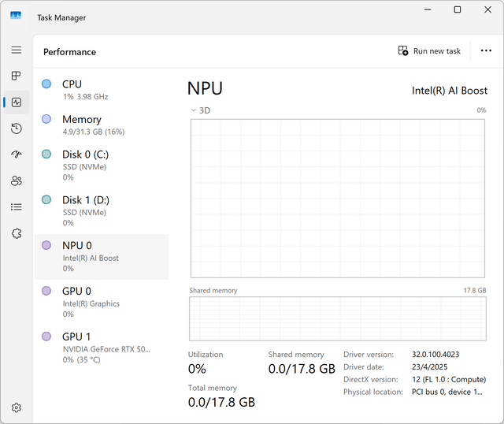Click the GPU 1 circle indicator
This screenshot has height=424, width=504.
coord(46,337)
